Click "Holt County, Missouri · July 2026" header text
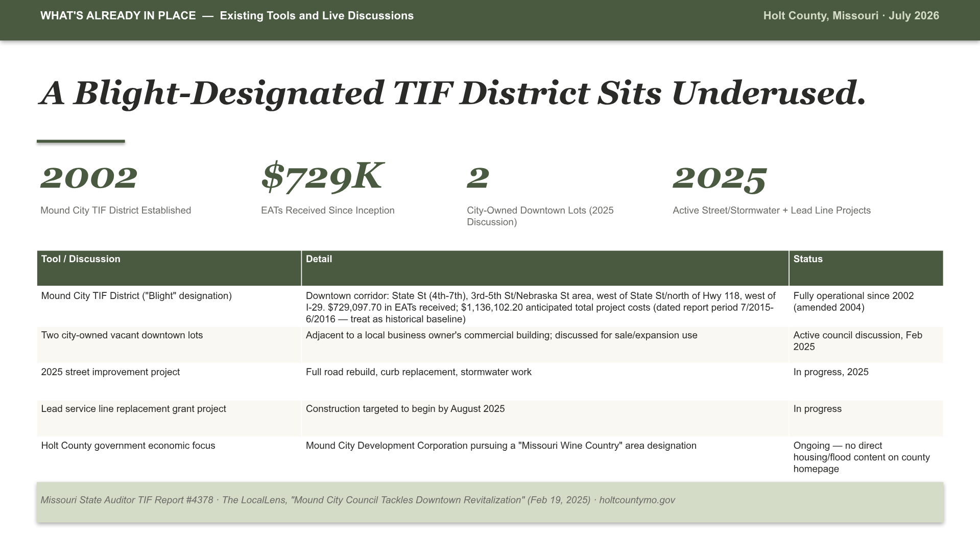Image resolution: width=980 pixels, height=552 pixels. pos(851,16)
